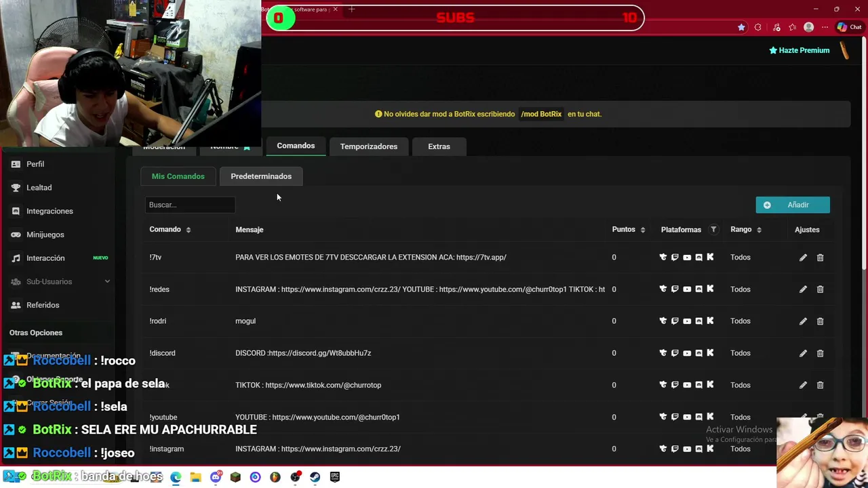Screen dimensions: 868x488
Task: Click the Trovo platform icon in !7tv row
Action: (663, 258)
